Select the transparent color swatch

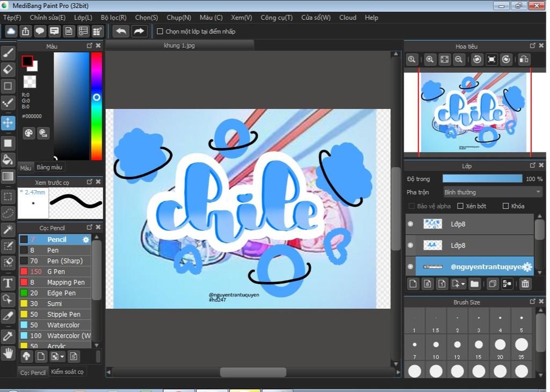point(30,82)
